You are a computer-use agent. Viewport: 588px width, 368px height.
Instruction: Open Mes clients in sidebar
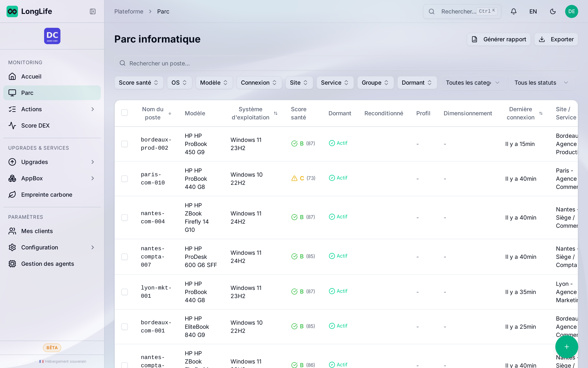(52, 231)
